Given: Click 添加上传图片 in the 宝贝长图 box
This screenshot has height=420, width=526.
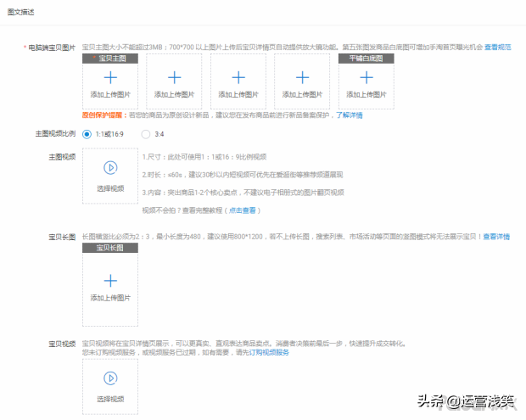Looking at the screenshot, I should (110, 298).
